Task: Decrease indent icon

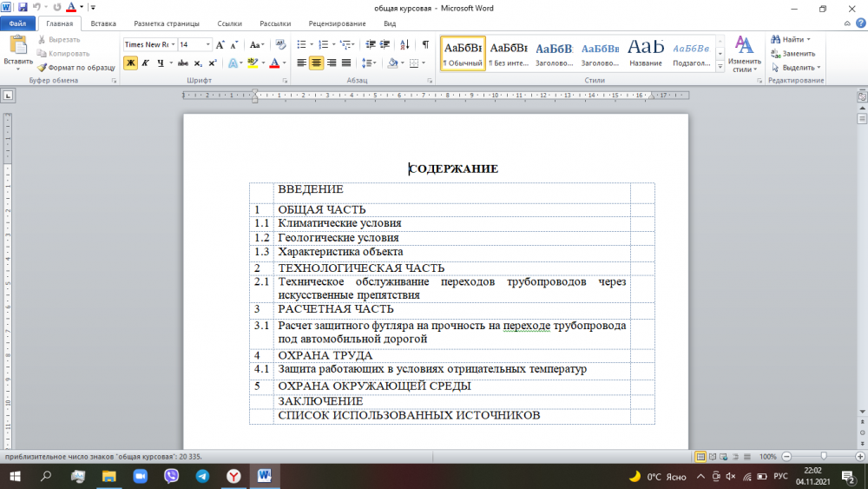Action: (x=371, y=44)
